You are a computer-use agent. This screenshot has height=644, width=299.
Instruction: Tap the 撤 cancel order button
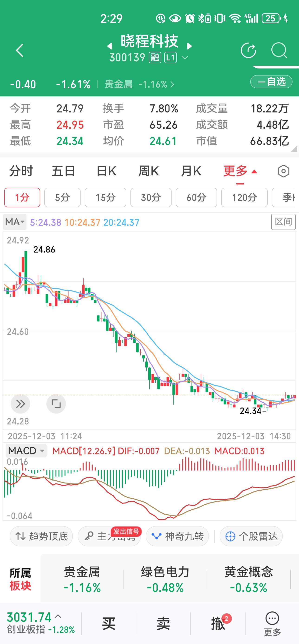pyautogui.click(x=218, y=623)
